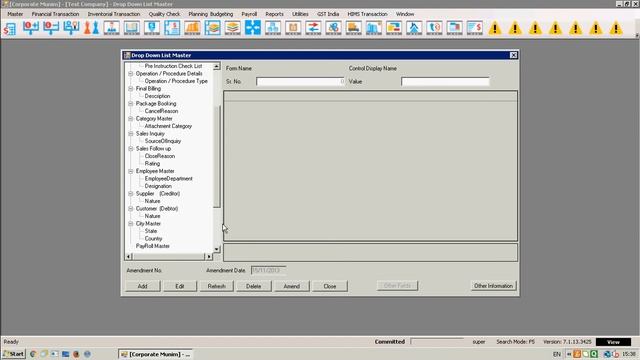Open the GST India menu
The width and height of the screenshot is (640, 360).
328,14
